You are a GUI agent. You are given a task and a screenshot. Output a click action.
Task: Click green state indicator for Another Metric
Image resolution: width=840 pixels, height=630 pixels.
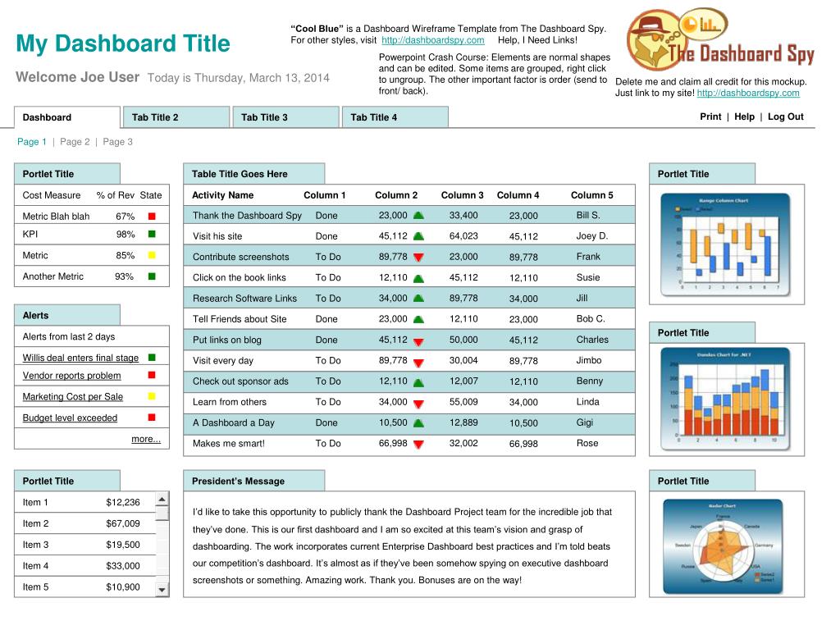(x=152, y=276)
